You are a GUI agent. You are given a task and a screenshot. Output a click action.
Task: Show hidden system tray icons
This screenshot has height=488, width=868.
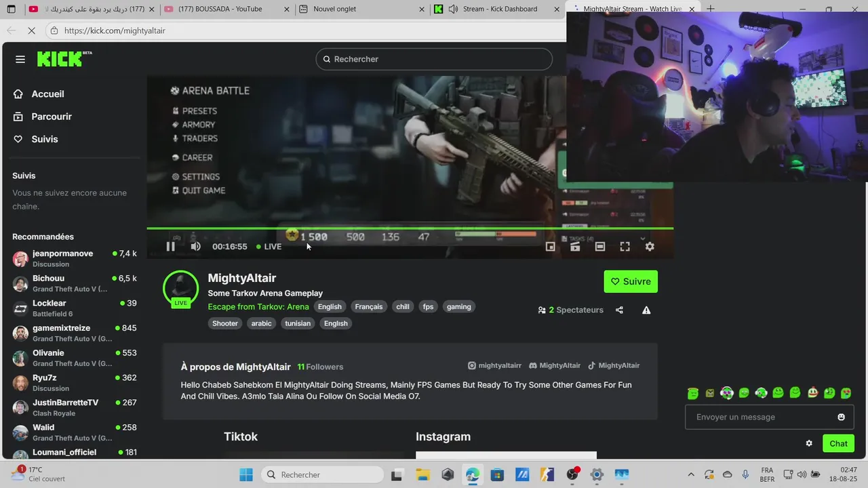(690, 474)
